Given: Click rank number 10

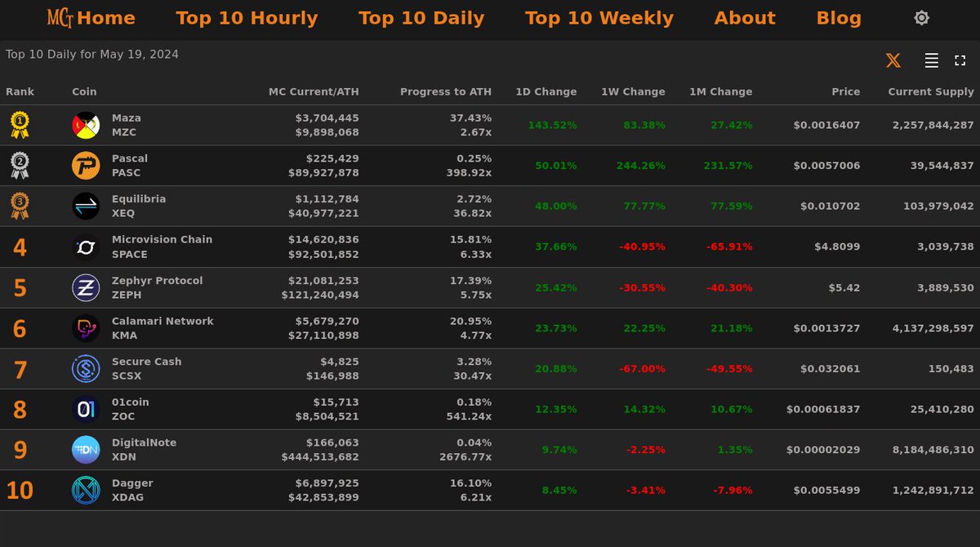Looking at the screenshot, I should pos(20,491).
